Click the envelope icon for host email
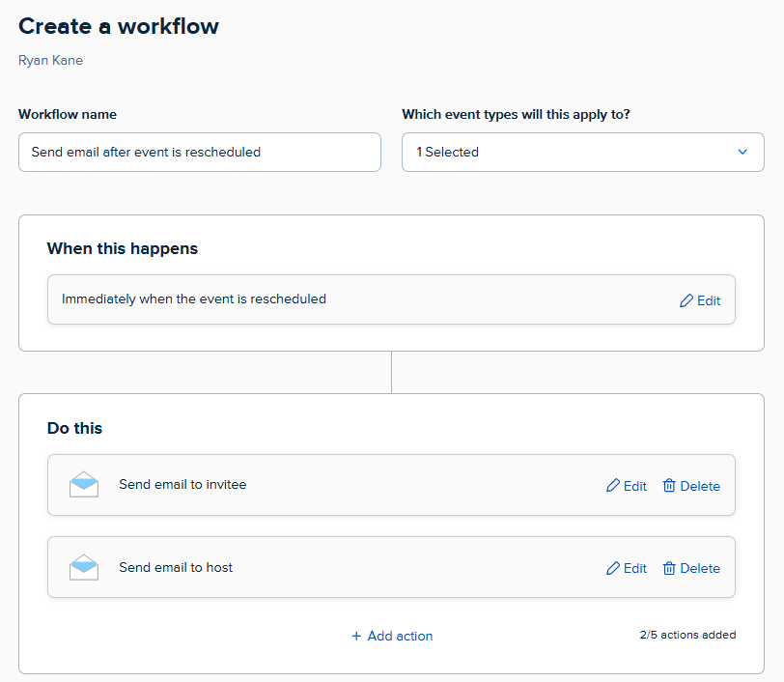Screen dimensions: 784x682 click(x=84, y=567)
